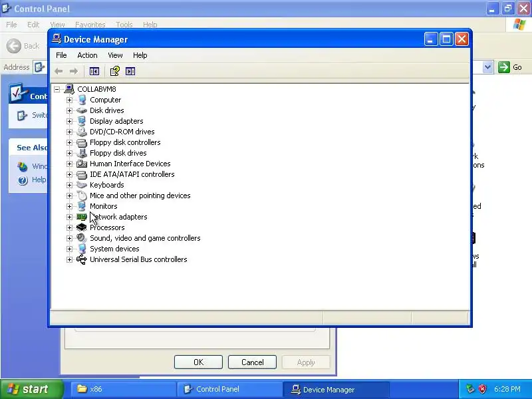Click Cancel in the dialog behind
Viewport: 532px width, 399px height.
[x=253, y=362]
